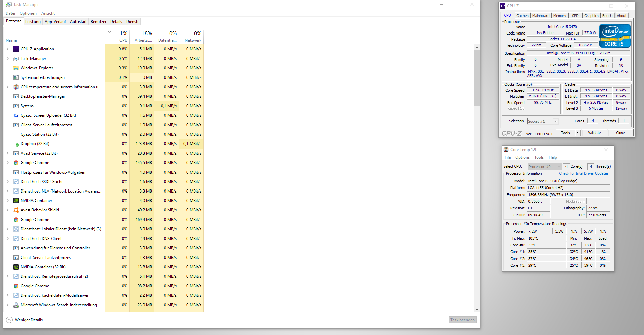The image size is (644, 335).
Task: Open Check for Intel Driver Updates link
Action: point(584,173)
